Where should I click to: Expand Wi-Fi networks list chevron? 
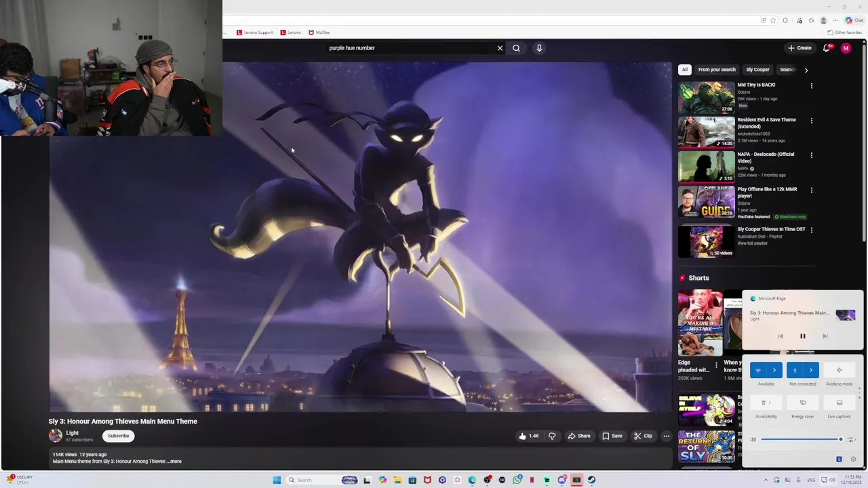774,370
